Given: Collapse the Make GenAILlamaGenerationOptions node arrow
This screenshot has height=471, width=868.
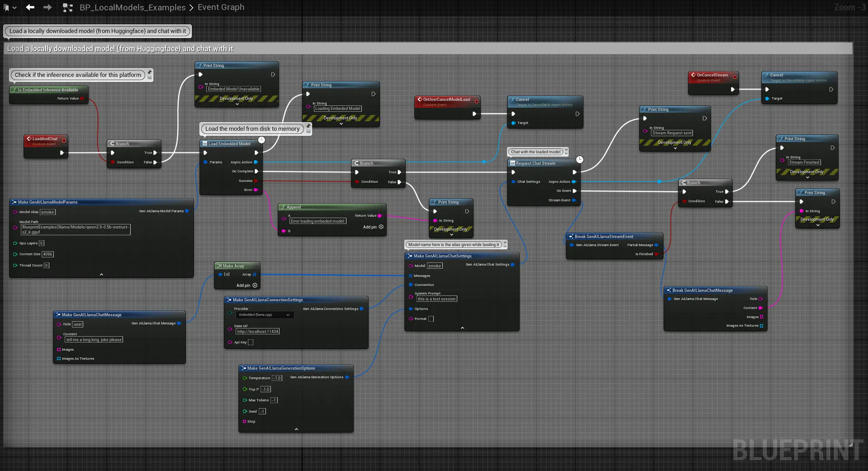Looking at the screenshot, I should click(x=296, y=429).
